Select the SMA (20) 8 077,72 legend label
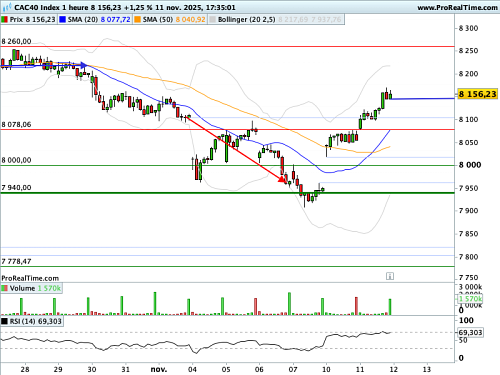The height and width of the screenshot is (375, 500). pos(99,20)
